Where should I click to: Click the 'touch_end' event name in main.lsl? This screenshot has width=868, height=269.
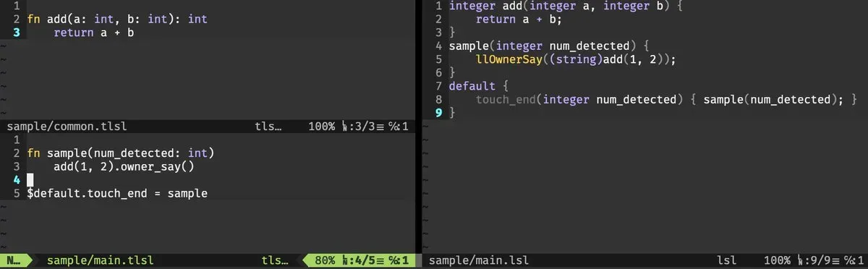[506, 100]
